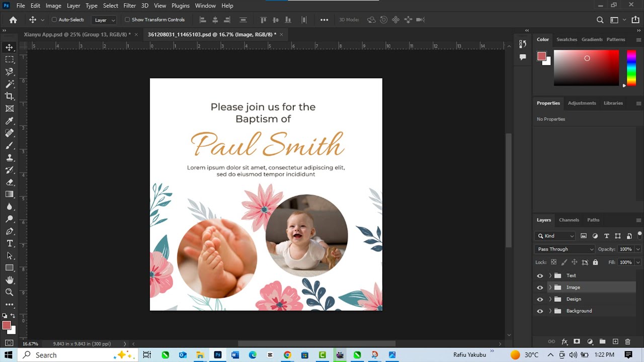Enable Show Transform Controls checkbox
This screenshot has width=644, height=362.
point(127,20)
